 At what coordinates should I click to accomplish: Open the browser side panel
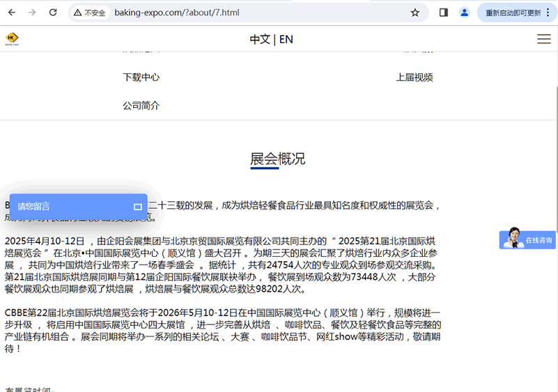[x=444, y=13]
